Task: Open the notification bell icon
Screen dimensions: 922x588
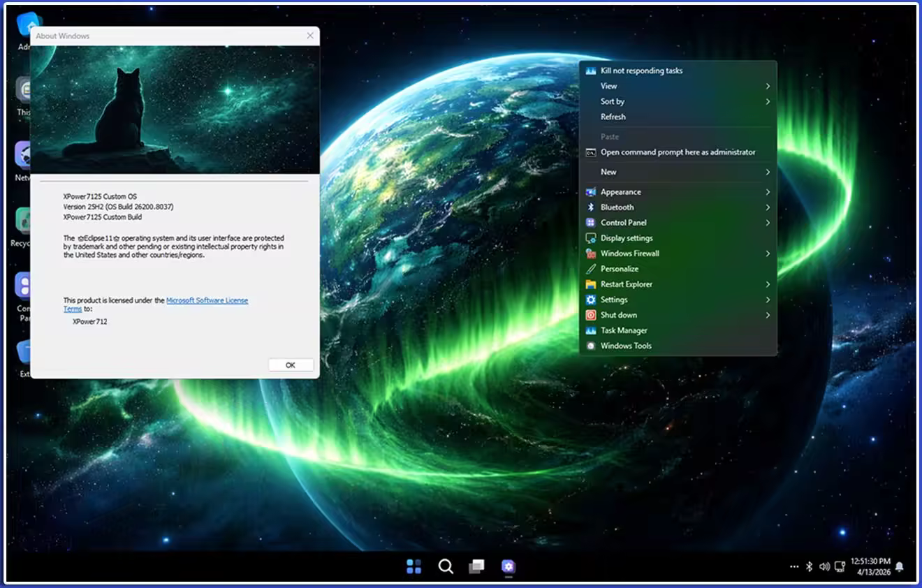Action: point(900,566)
